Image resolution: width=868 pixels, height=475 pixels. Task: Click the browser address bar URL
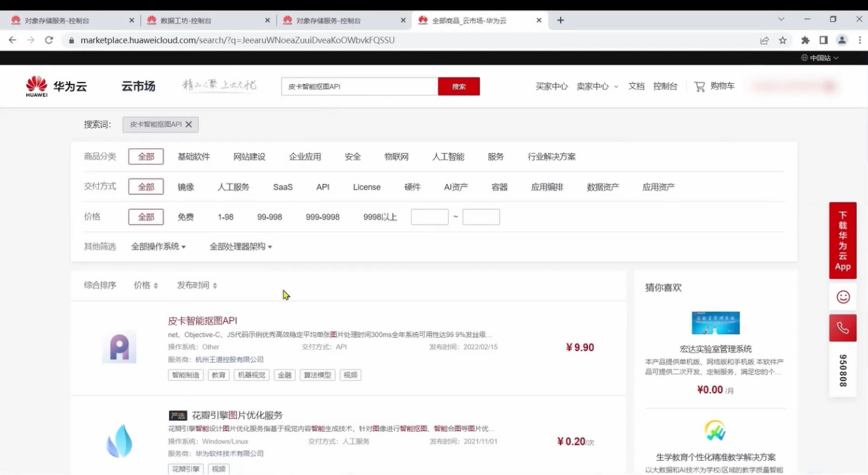click(x=237, y=40)
